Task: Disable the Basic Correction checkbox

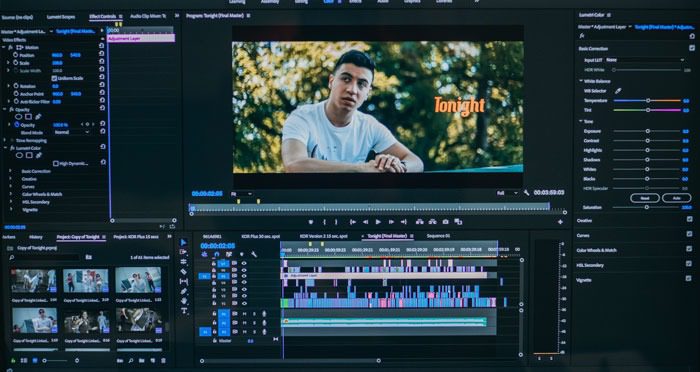Action: pyautogui.click(x=692, y=48)
